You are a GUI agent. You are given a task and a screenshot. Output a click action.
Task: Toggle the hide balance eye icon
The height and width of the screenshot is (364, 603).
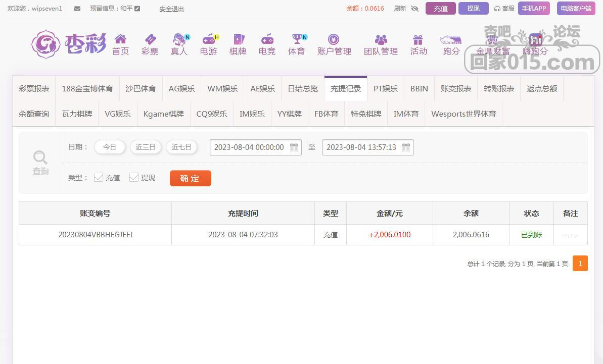pyautogui.click(x=414, y=9)
